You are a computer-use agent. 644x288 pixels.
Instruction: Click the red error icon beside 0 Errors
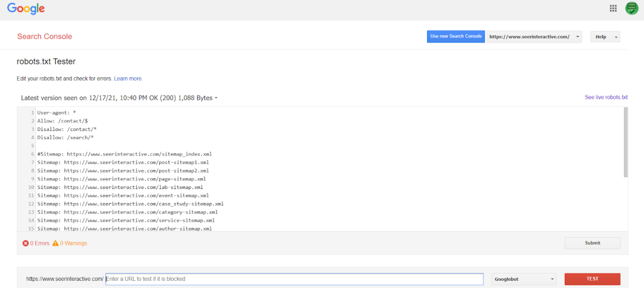click(25, 243)
